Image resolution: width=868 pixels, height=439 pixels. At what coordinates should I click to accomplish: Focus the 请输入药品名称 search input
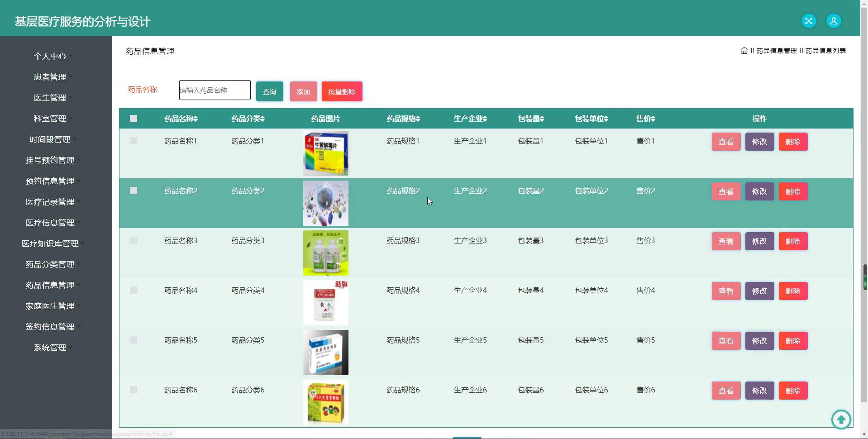point(215,90)
